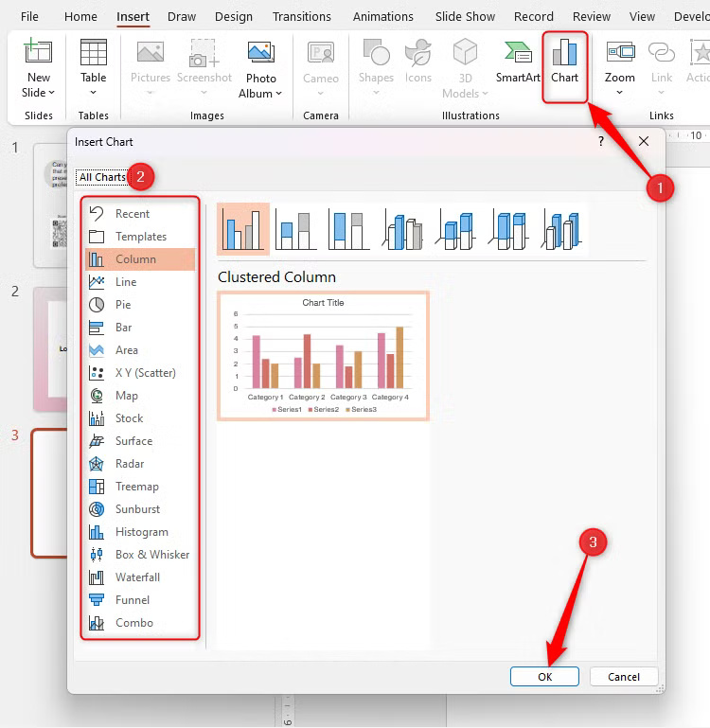The height and width of the screenshot is (728, 710).
Task: Select X Y (Scatter) chart category
Action: coord(140,373)
